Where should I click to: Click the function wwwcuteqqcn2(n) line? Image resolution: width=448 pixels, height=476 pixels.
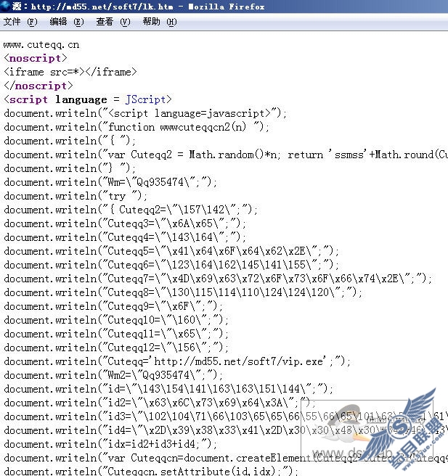tap(137, 127)
